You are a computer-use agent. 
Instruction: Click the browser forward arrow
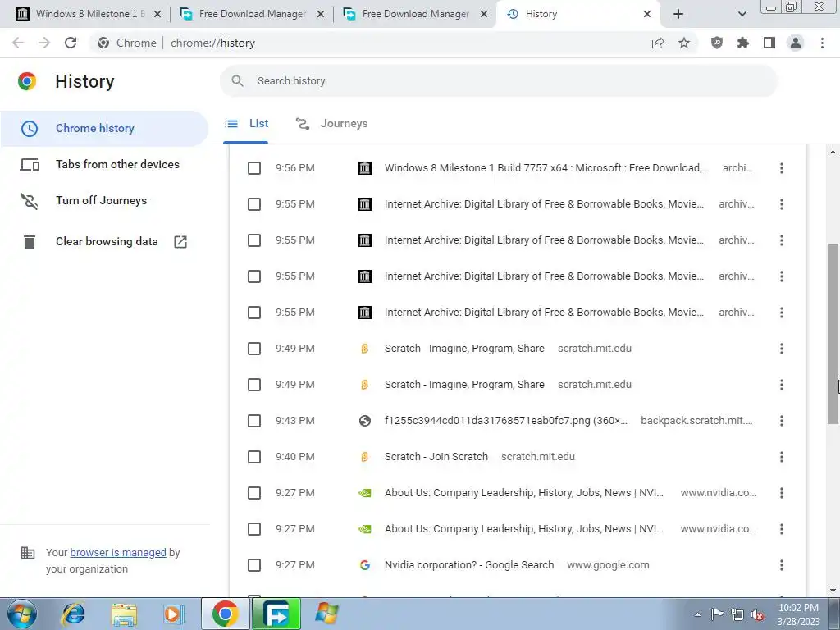(44, 43)
